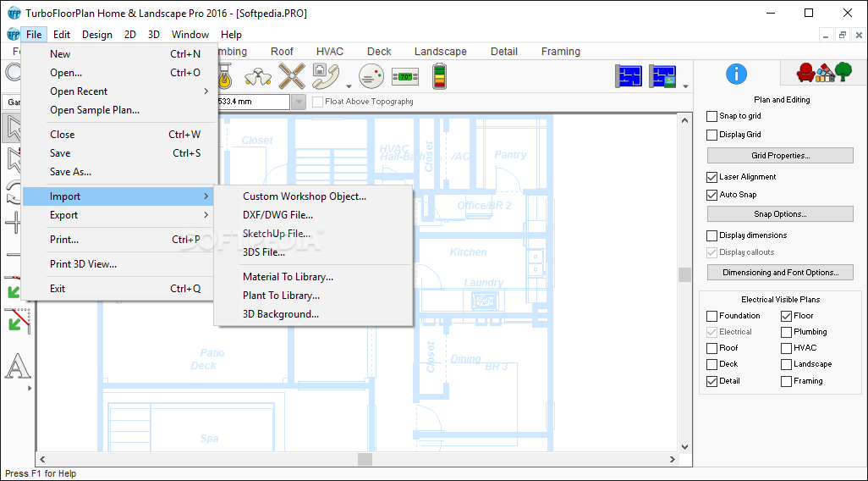Select the thermostat tool showing 70°
Screen dimensions: 868x481
tap(405, 76)
